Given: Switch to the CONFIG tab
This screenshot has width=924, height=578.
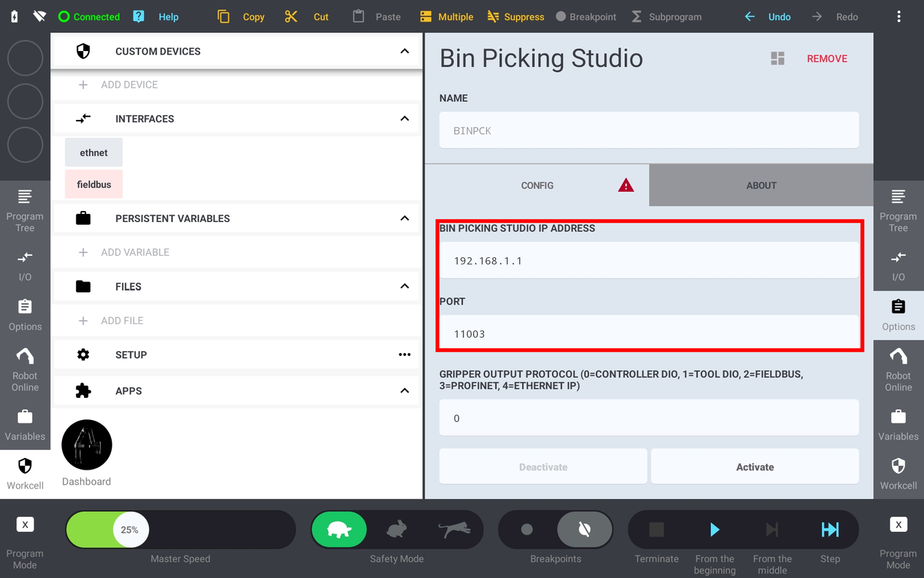Looking at the screenshot, I should [537, 186].
